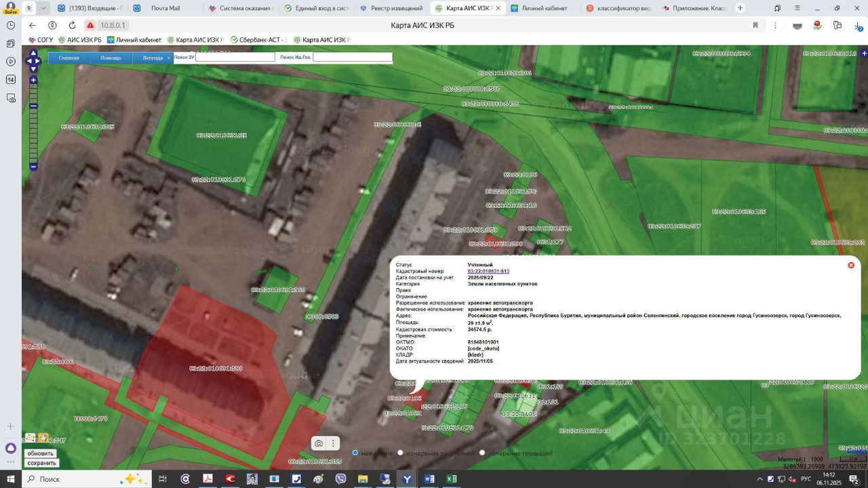Open the sidebar notes and collections icon
The width and height of the screenshot is (868, 488).
[x=10, y=43]
